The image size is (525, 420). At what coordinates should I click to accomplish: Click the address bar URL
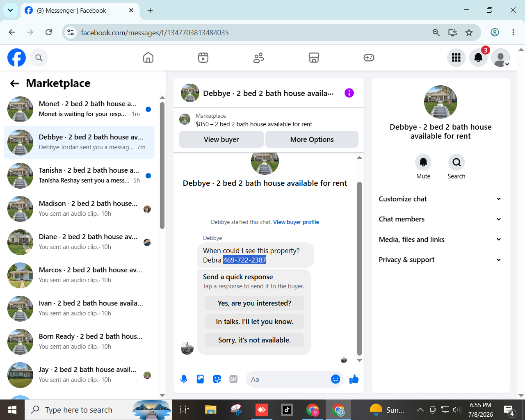click(155, 33)
